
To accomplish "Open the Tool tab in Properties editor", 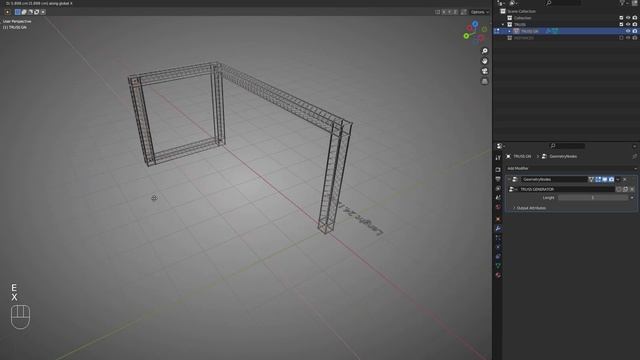I will click(x=498, y=158).
